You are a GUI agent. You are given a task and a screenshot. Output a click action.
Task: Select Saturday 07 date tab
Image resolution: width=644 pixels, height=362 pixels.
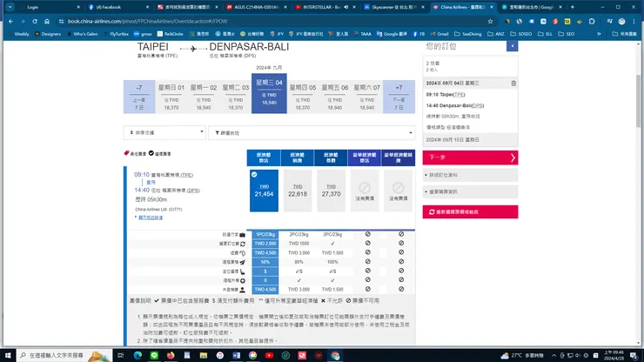pos(366,97)
